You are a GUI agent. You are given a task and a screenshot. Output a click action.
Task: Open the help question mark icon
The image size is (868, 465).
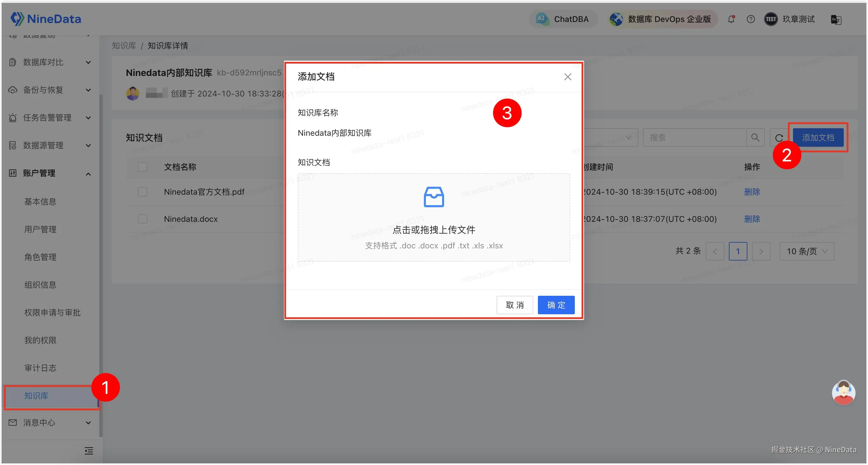tap(750, 19)
